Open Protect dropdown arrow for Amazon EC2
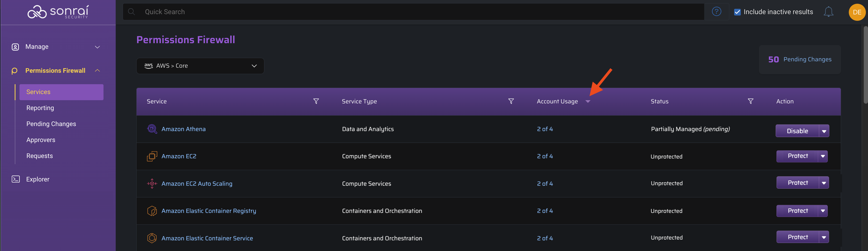The width and height of the screenshot is (868, 251). (x=823, y=156)
